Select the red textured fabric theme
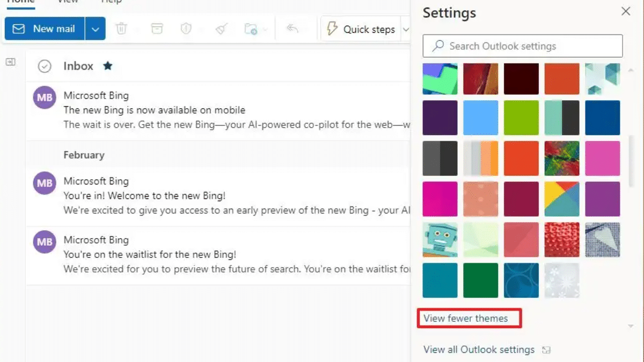The width and height of the screenshot is (644, 362). tap(481, 79)
